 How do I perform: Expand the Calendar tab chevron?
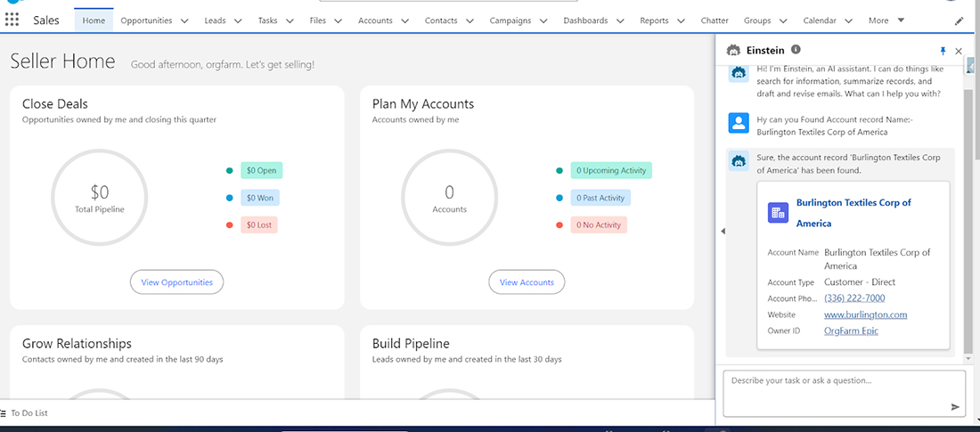click(848, 20)
